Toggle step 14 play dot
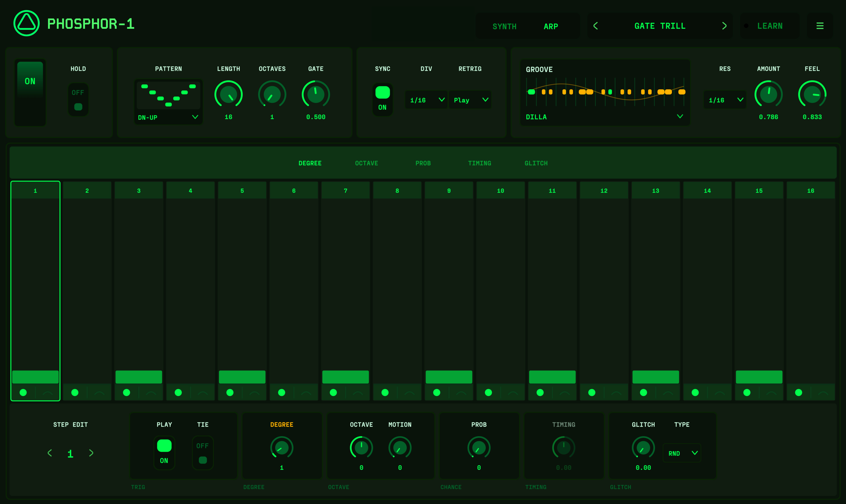This screenshot has height=504, width=846. 695,393
